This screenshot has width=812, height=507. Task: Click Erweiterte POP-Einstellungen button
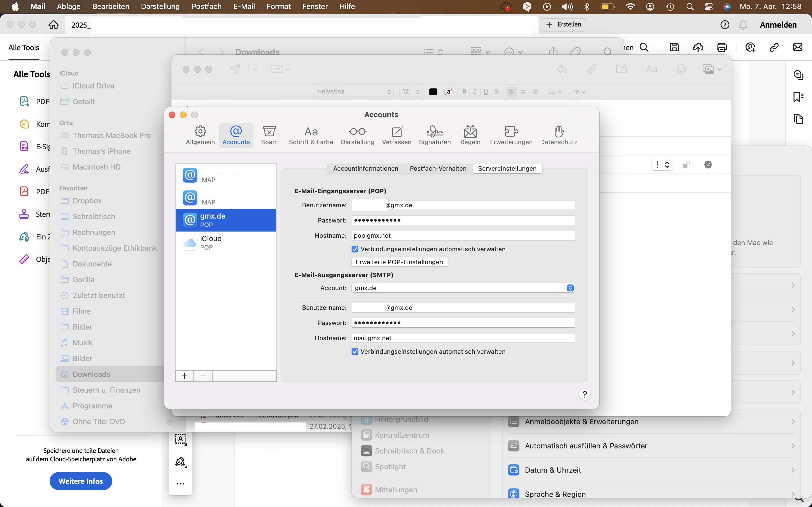pos(399,262)
